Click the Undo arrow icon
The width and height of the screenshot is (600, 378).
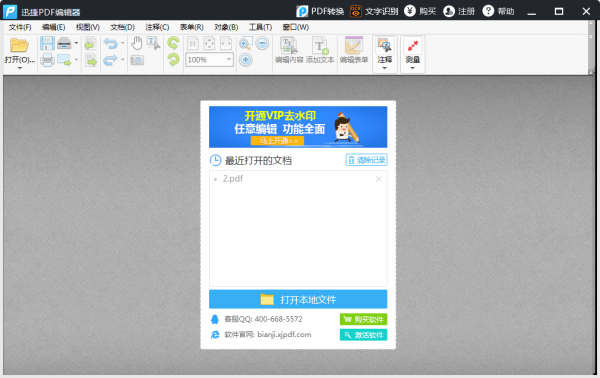coord(111,43)
